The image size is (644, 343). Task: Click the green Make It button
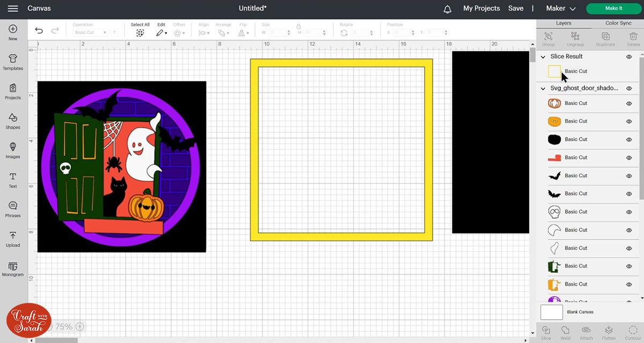(614, 9)
